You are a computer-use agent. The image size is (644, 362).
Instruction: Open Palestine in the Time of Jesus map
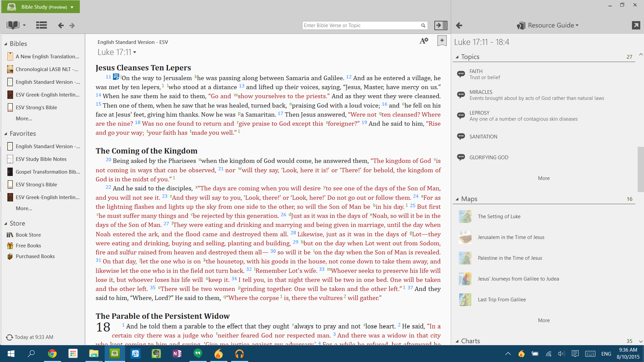510,258
